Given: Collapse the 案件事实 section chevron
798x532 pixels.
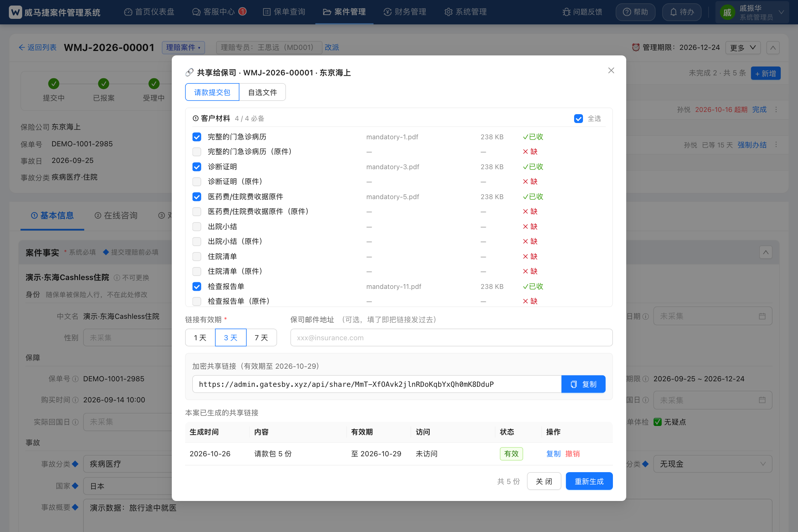Looking at the screenshot, I should (x=766, y=252).
